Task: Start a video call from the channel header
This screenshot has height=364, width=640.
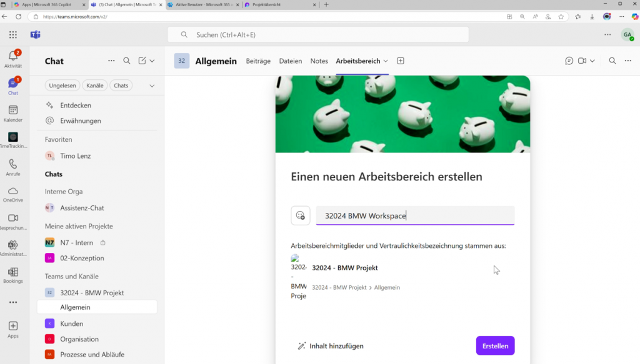Action: pos(582,61)
